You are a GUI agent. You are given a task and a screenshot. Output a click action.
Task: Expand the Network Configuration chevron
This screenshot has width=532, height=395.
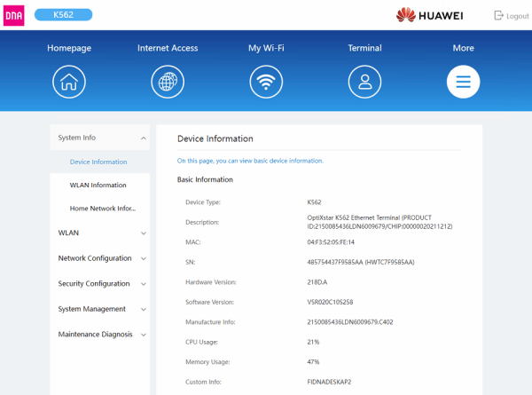pos(144,259)
